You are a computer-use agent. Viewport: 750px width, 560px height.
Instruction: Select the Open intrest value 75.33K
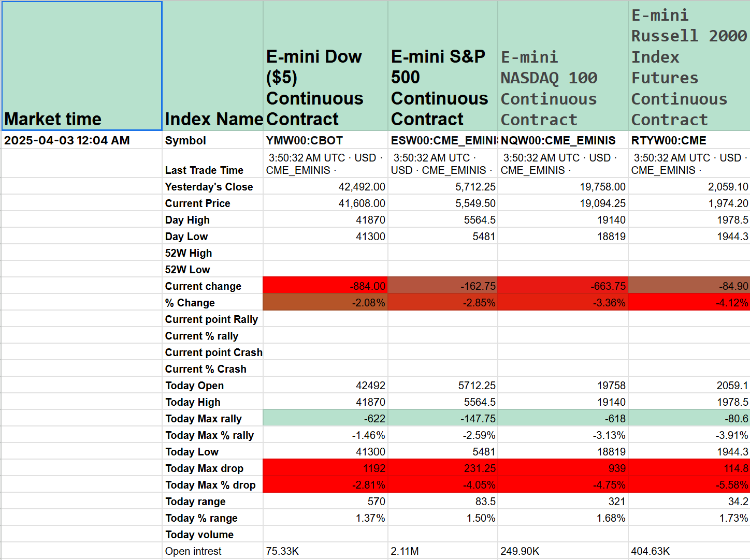(x=326, y=551)
